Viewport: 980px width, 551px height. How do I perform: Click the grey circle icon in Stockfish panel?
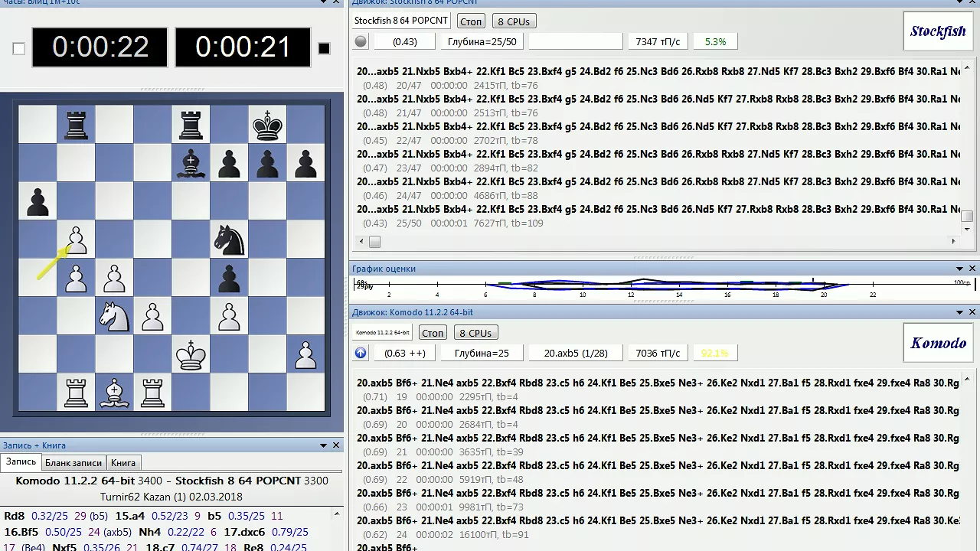pyautogui.click(x=361, y=41)
